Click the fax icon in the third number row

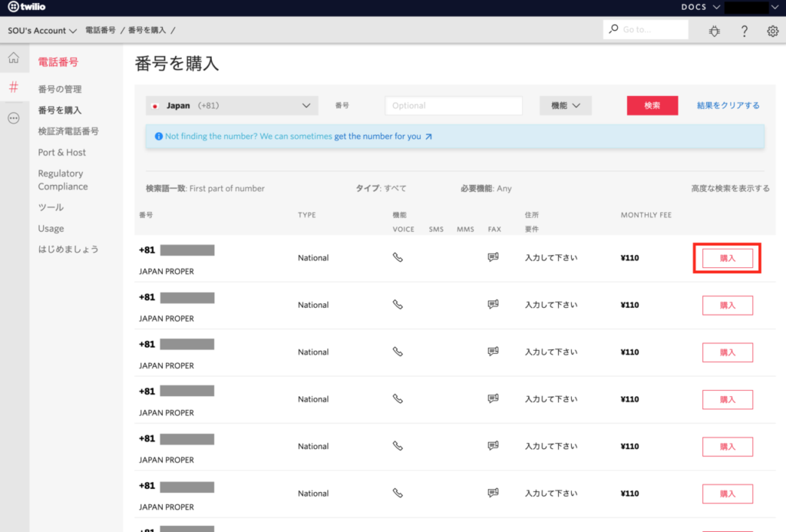(494, 352)
